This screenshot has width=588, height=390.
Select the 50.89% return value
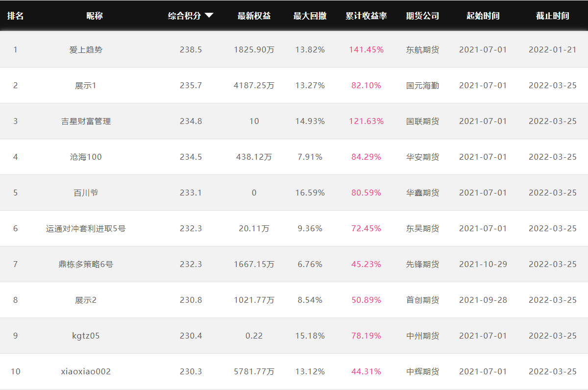coord(366,300)
